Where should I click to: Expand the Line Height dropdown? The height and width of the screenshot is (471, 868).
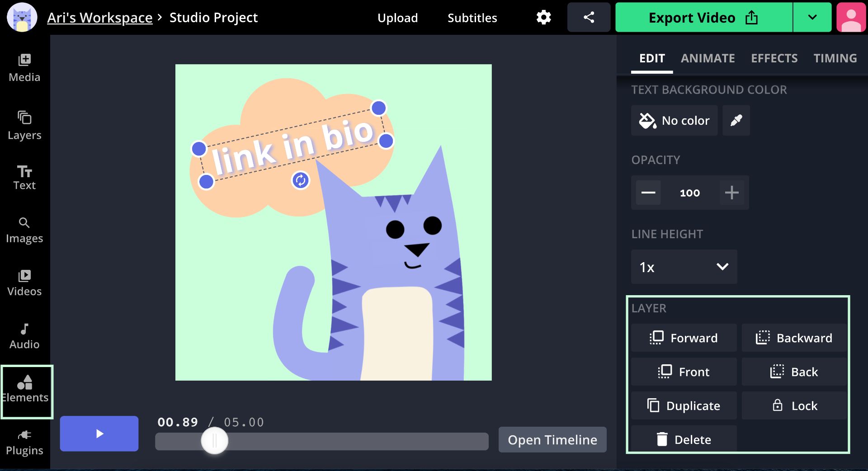684,267
